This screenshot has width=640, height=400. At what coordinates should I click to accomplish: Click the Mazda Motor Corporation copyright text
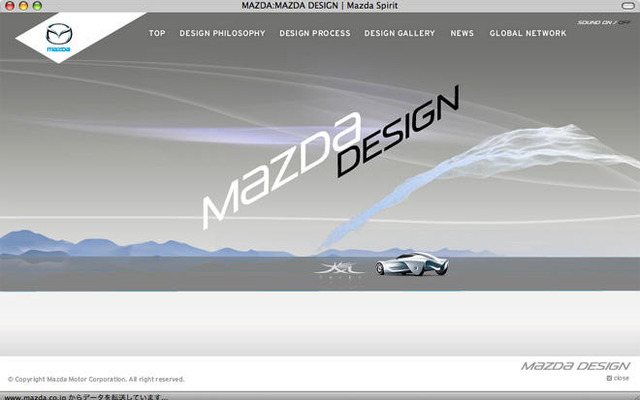96,379
